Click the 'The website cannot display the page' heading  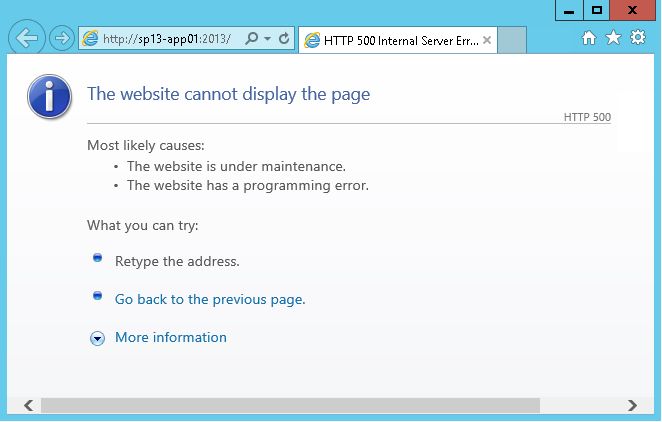[228, 94]
